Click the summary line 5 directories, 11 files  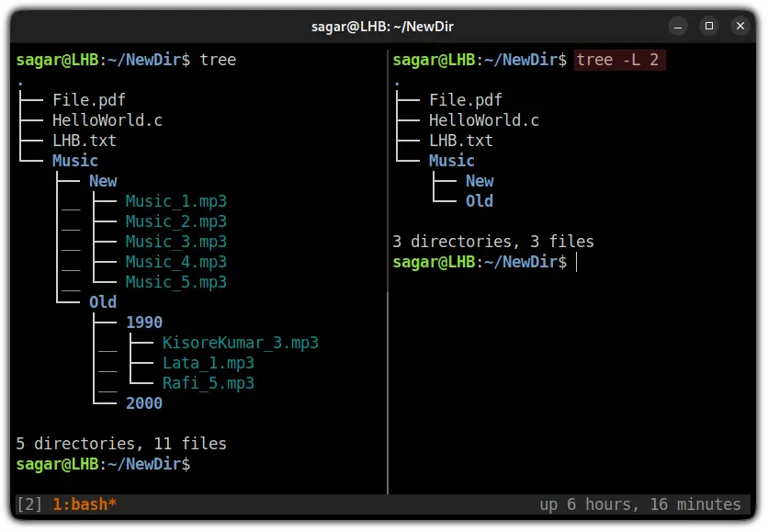[x=122, y=444]
